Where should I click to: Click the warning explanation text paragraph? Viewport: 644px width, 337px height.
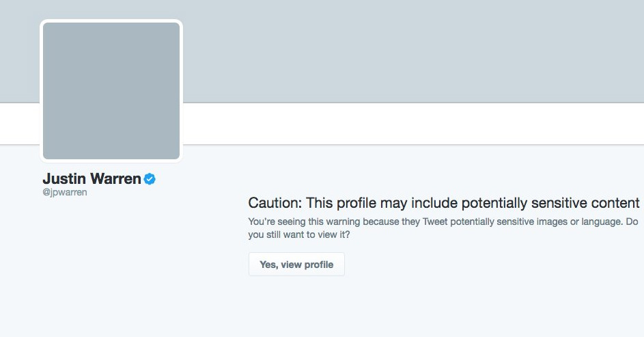coord(443,228)
